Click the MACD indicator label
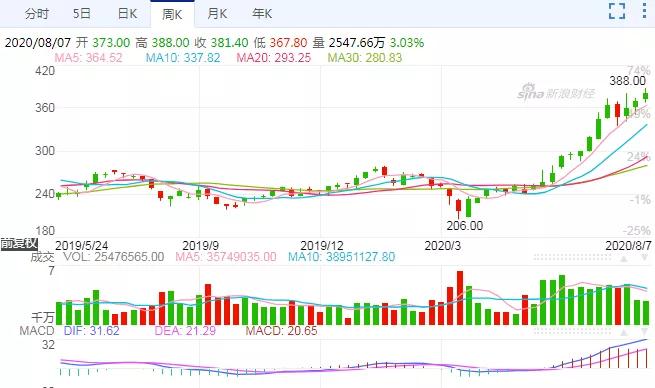The image size is (655, 388). click(37, 331)
